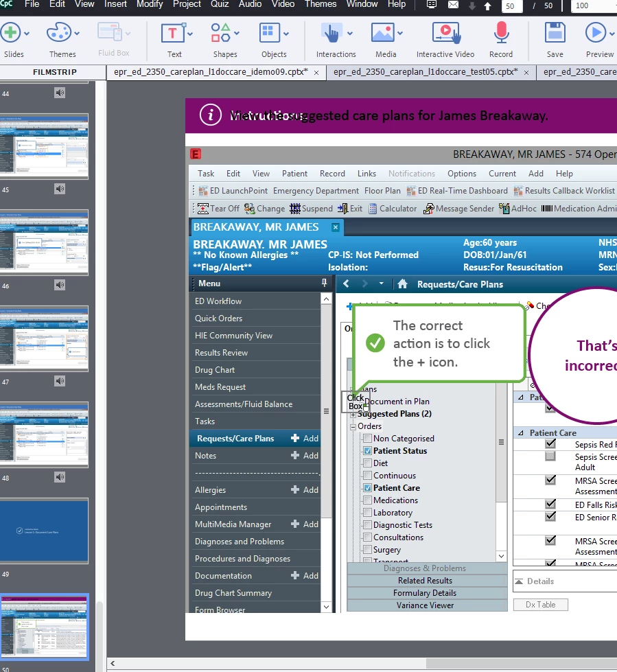Image resolution: width=617 pixels, height=672 pixels.
Task: Click the stage horizontal scrollbar thumb
Action: pos(522,663)
